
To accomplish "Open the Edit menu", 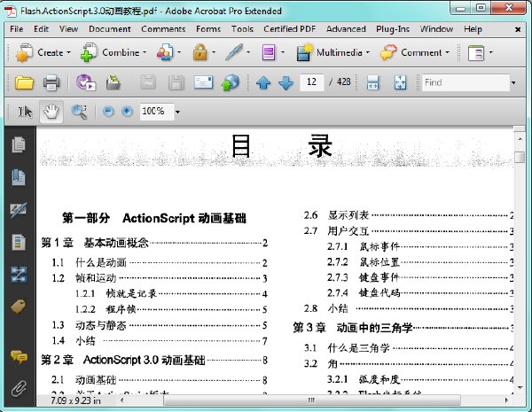I will [x=41, y=29].
